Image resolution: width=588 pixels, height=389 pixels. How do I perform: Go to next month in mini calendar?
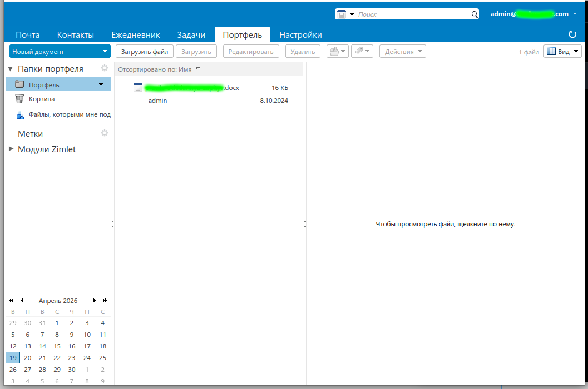point(95,301)
